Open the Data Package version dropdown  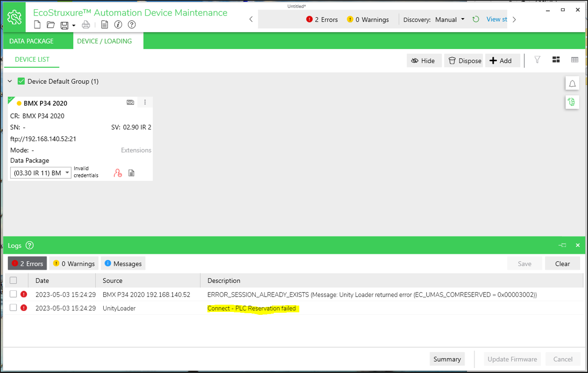pyautogui.click(x=41, y=173)
